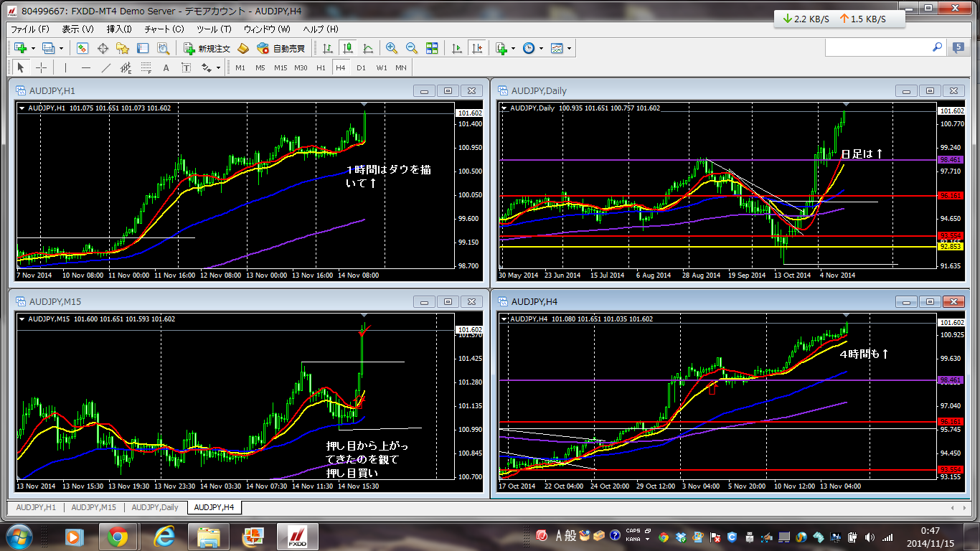This screenshot has height=551, width=980.
Task: Expand the new chart dropdown arrow
Action: (34, 49)
